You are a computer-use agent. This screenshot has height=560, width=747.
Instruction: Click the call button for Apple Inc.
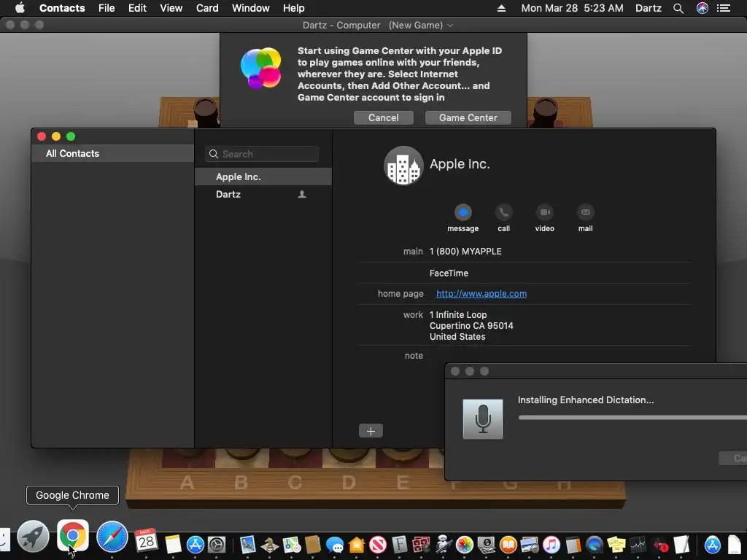coord(503,212)
